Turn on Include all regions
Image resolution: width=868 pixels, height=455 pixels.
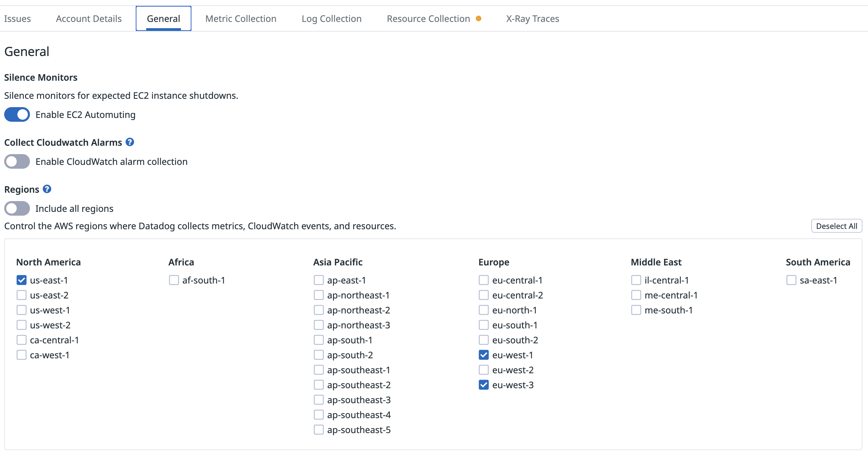pos(17,208)
